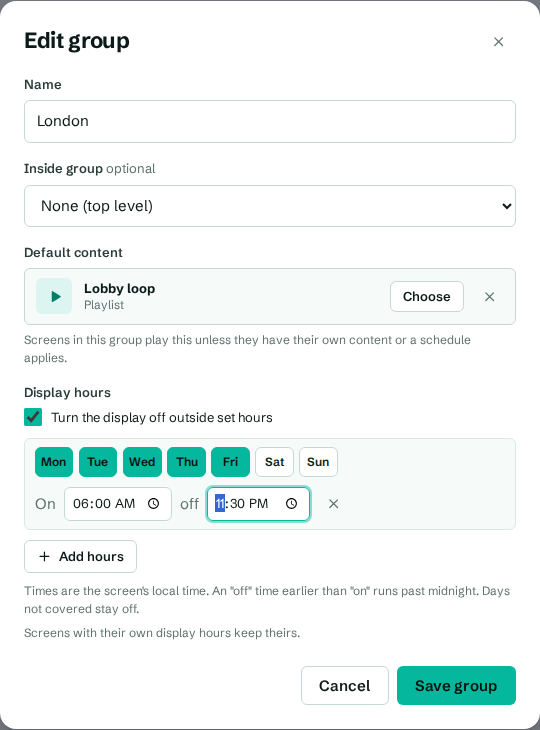The height and width of the screenshot is (730, 540).
Task: Open the Inside group dropdown
Action: click(270, 206)
